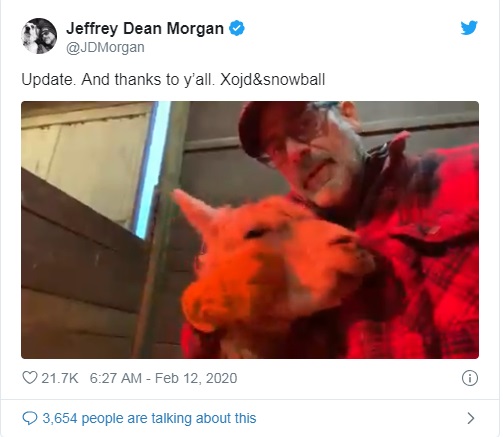Open '3,654 people are talking about this'

tap(149, 418)
